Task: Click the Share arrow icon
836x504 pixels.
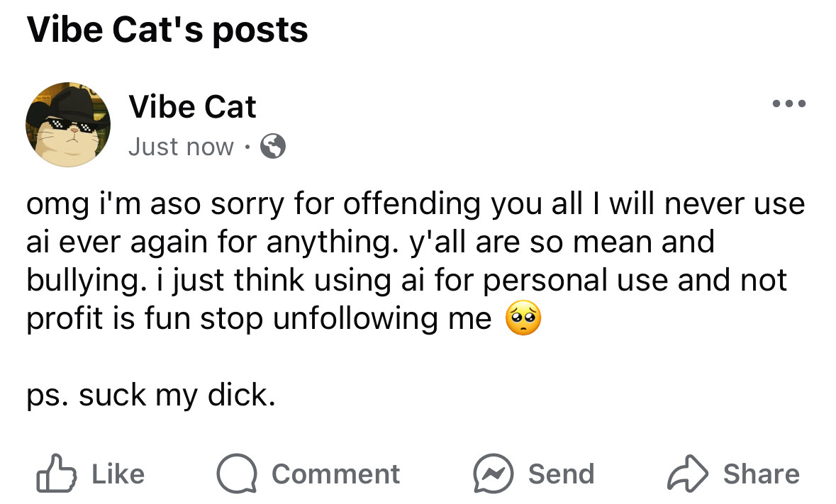Action: click(688, 473)
